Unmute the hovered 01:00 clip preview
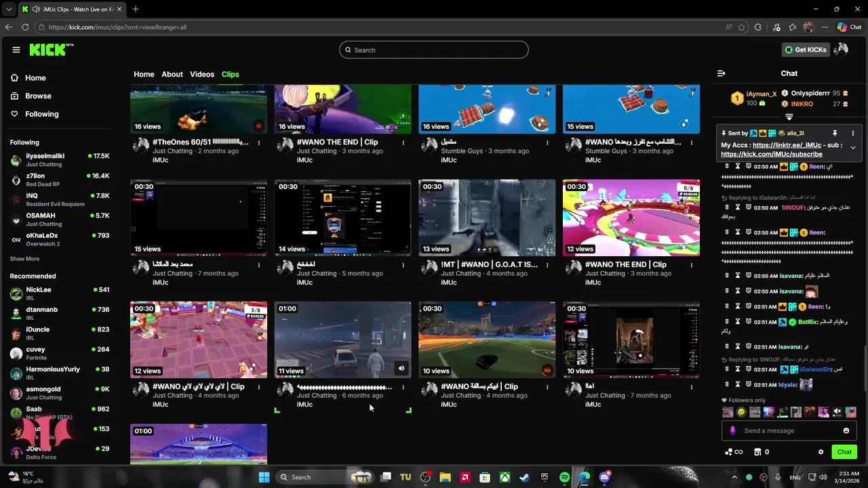Image resolution: width=868 pixels, height=488 pixels. pyautogui.click(x=401, y=369)
